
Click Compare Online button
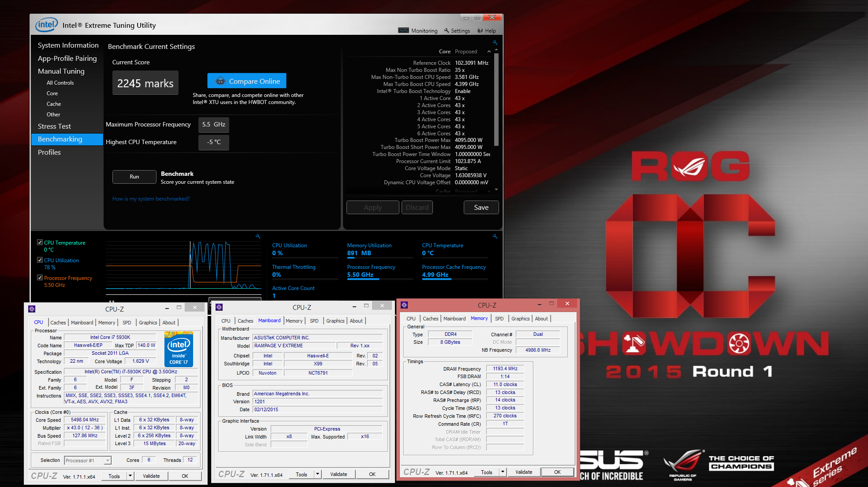(247, 81)
